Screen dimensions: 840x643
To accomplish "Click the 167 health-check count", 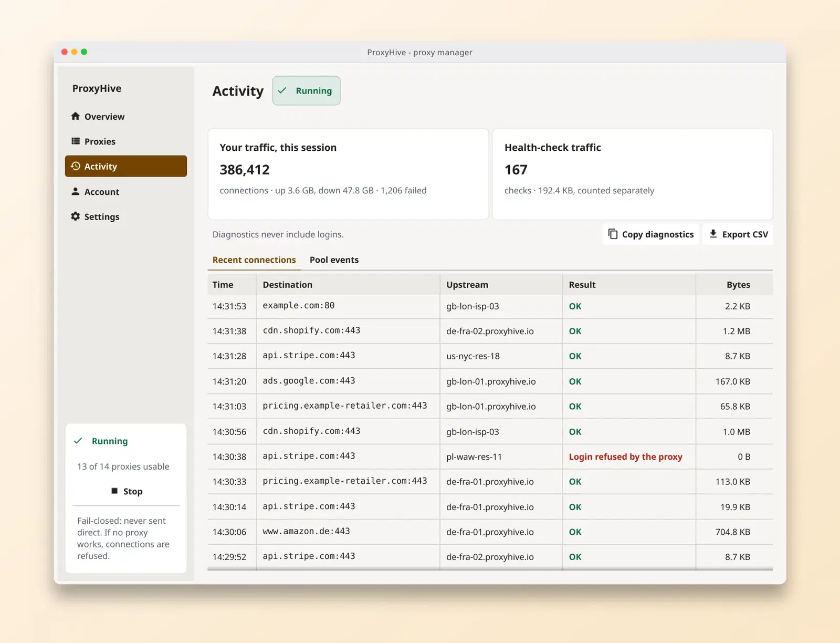I will pos(516,170).
